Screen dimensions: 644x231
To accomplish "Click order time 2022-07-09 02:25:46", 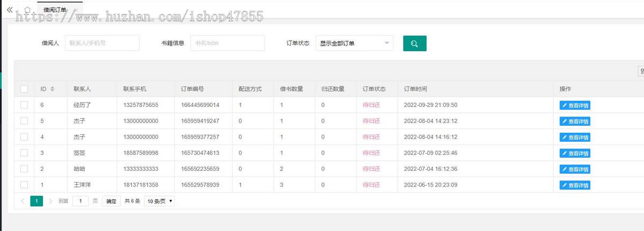I will [x=430, y=153].
